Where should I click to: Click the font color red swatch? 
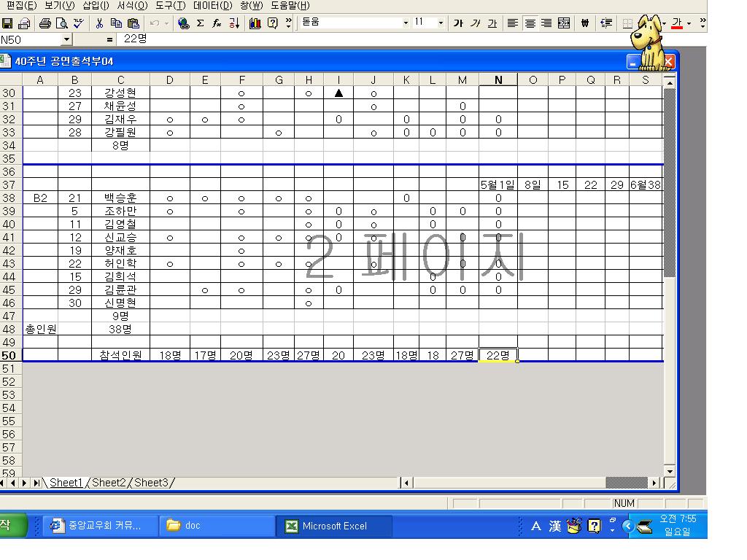click(x=677, y=23)
